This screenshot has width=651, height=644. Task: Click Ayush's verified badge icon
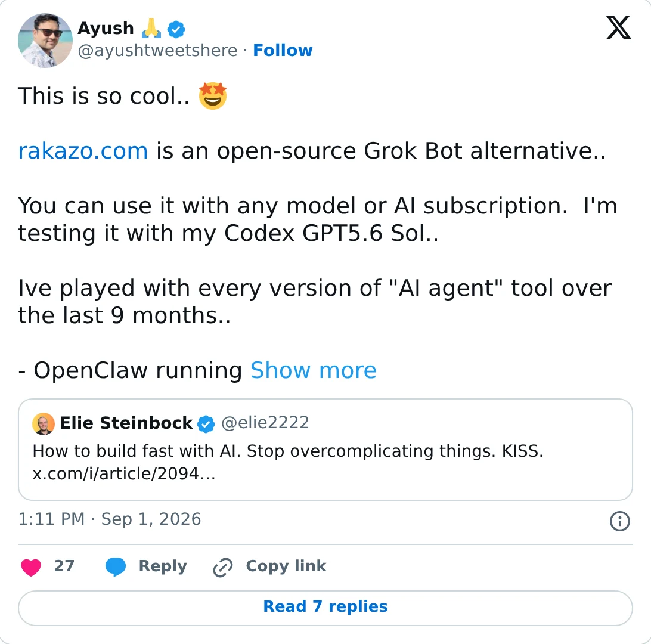point(176,29)
